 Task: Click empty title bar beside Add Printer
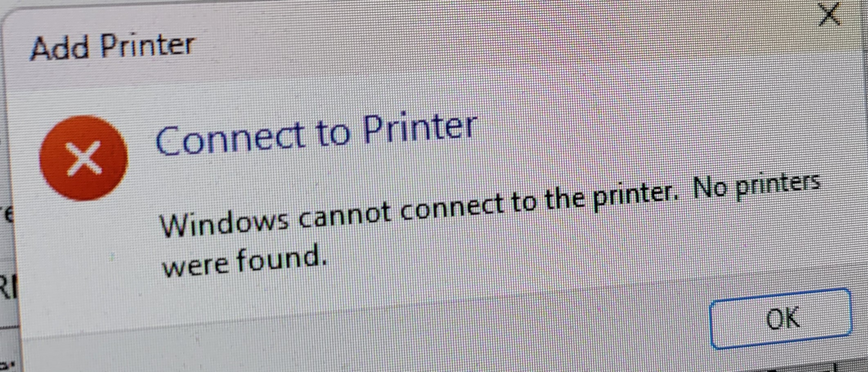coord(491,41)
